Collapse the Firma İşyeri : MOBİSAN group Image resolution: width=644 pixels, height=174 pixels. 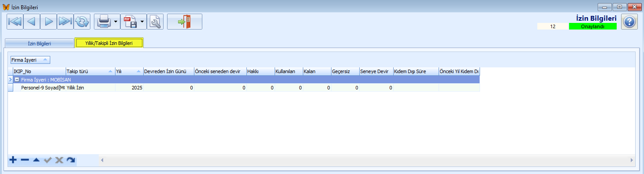pos(17,80)
